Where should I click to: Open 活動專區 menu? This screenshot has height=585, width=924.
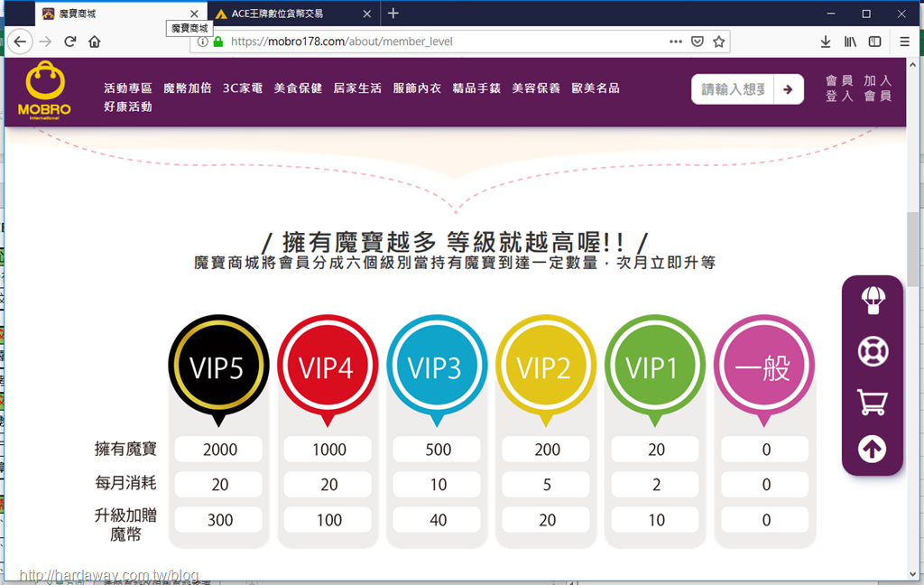pyautogui.click(x=128, y=88)
